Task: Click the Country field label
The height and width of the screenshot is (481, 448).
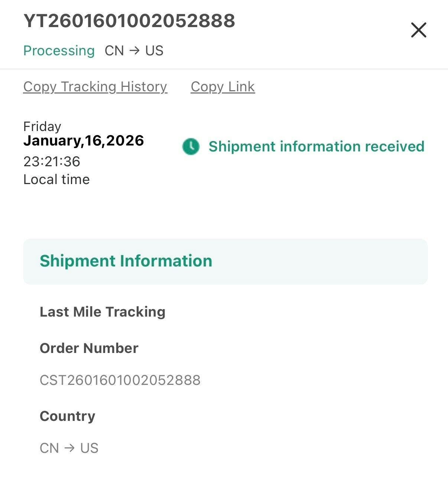Action: pyautogui.click(x=67, y=416)
